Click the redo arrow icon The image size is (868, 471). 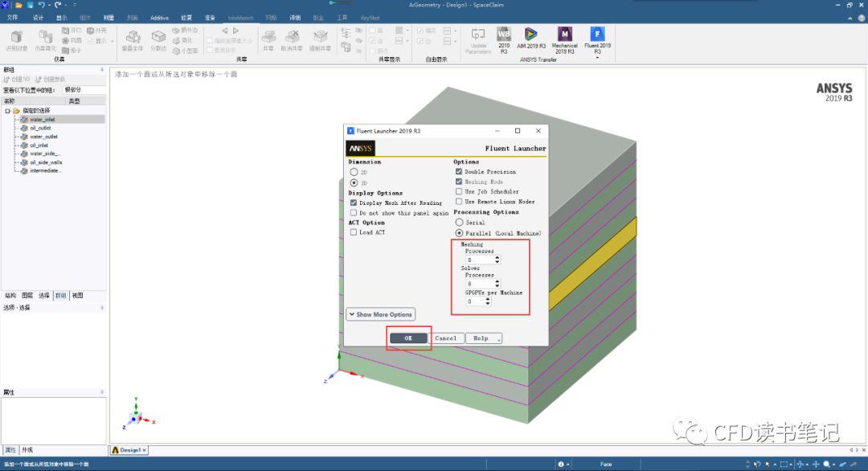point(58,5)
